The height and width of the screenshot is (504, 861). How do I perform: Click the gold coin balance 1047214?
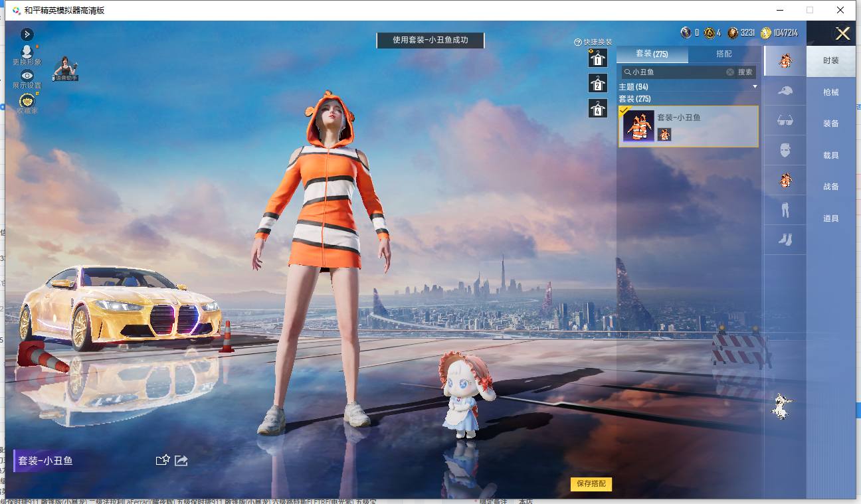(780, 33)
